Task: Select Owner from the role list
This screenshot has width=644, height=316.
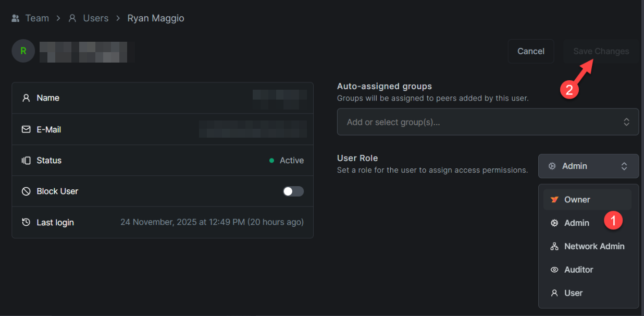Action: click(577, 200)
